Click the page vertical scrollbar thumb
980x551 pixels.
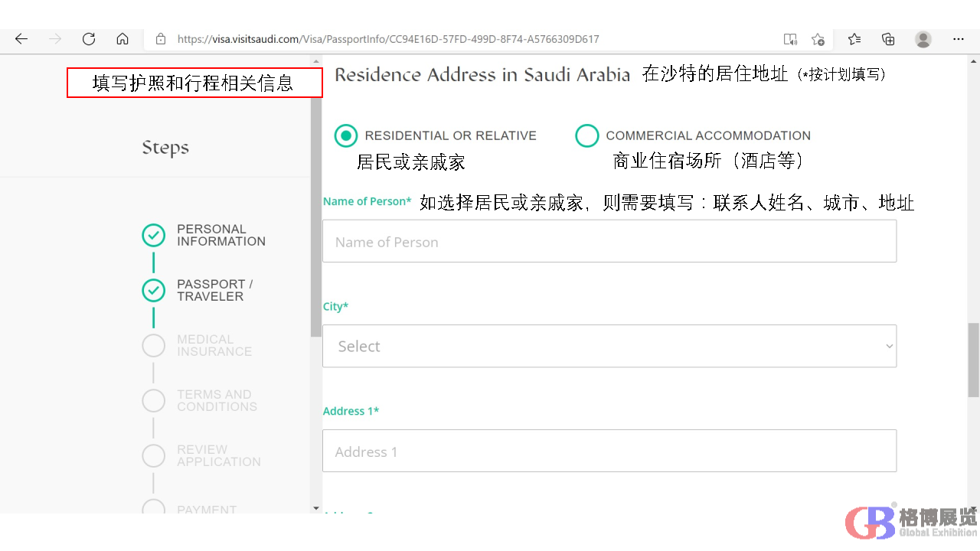[x=973, y=360]
